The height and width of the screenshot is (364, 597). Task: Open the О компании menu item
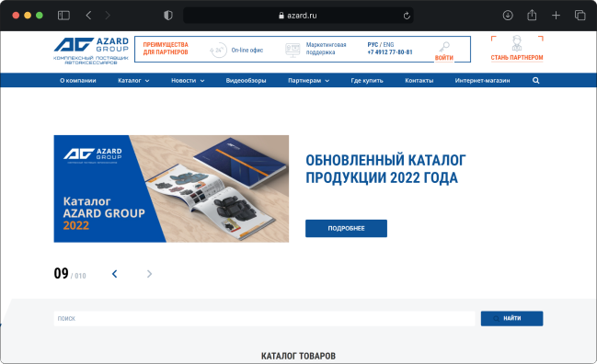coord(78,81)
